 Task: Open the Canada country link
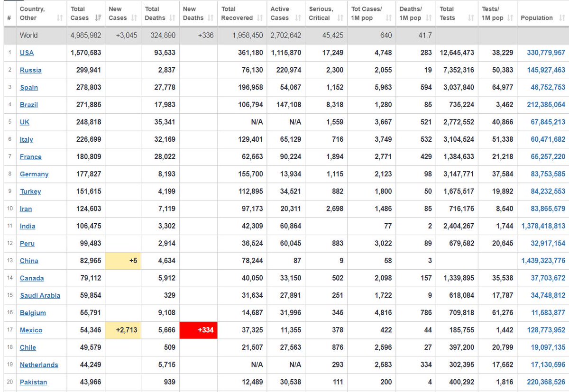point(32,278)
